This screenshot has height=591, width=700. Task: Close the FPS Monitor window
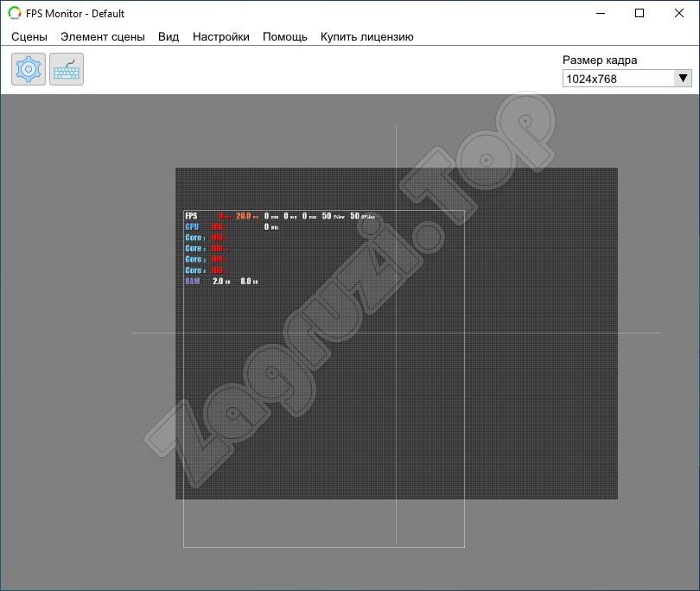tap(679, 13)
